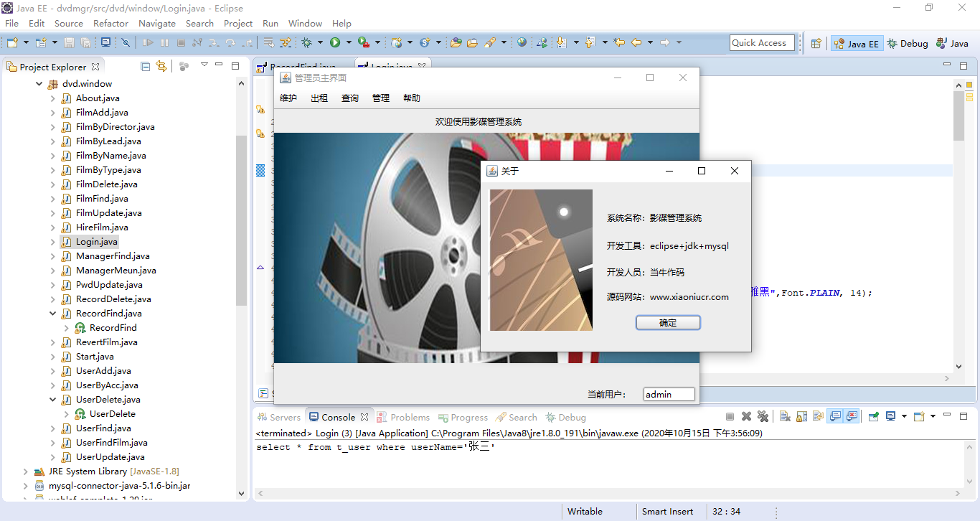This screenshot has height=521, width=980.
Task: Select Login.java in Project Explorer
Action: click(96, 242)
